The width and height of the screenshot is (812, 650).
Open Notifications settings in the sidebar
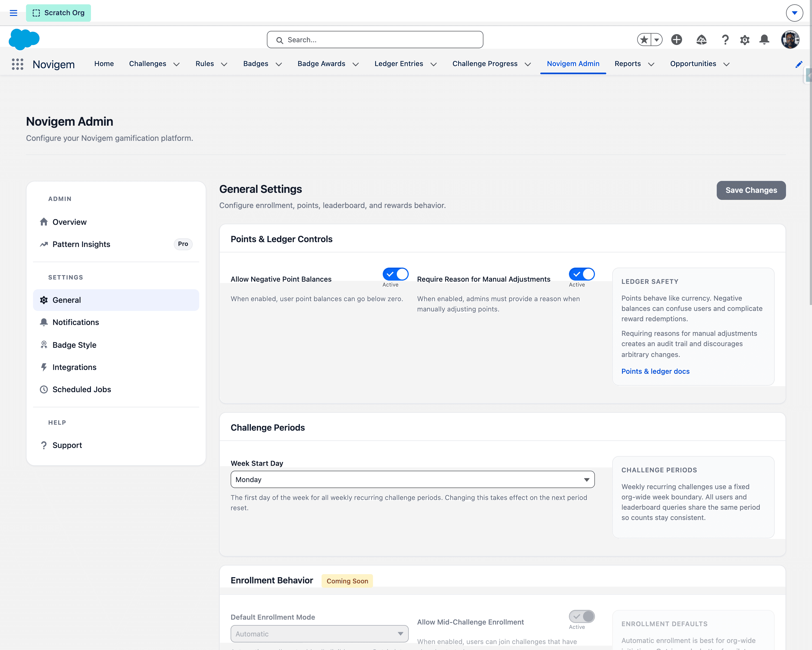(116, 322)
